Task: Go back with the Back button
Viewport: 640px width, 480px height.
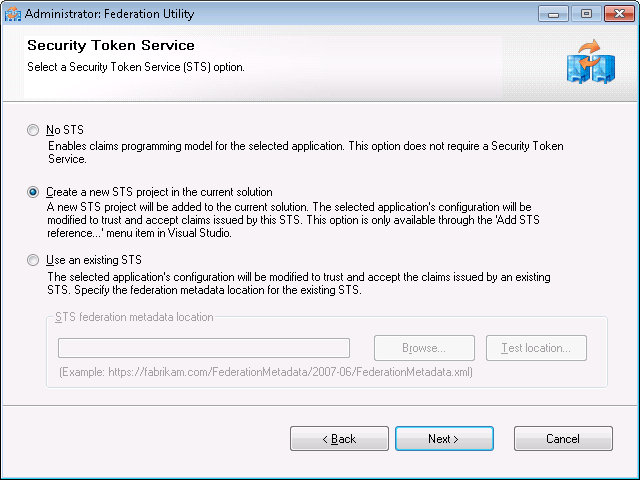Action: tap(339, 439)
